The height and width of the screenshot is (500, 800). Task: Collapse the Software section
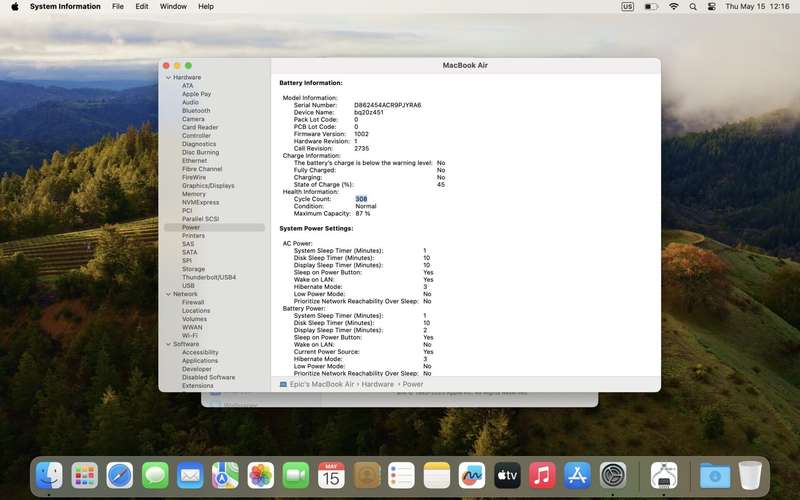168,344
